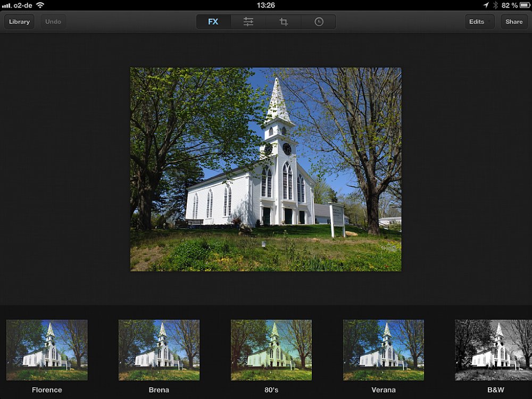Screen dimensions: 532x399
Task: Tap the main church photo preview
Action: point(266,169)
